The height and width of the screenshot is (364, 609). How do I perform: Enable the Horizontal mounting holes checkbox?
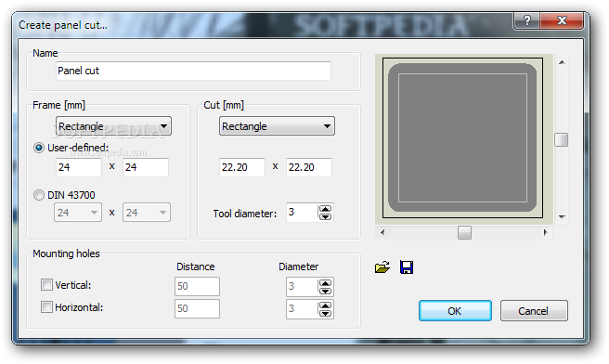coord(46,307)
